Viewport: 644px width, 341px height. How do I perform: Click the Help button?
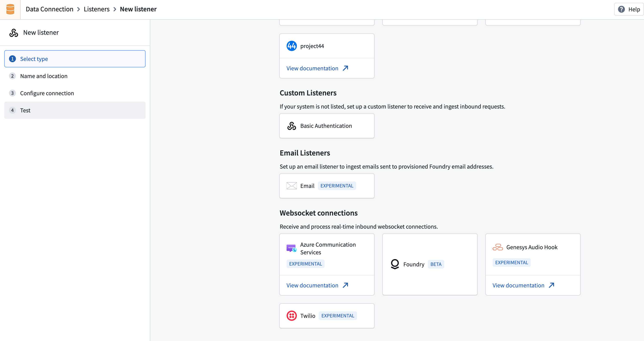[x=629, y=9]
